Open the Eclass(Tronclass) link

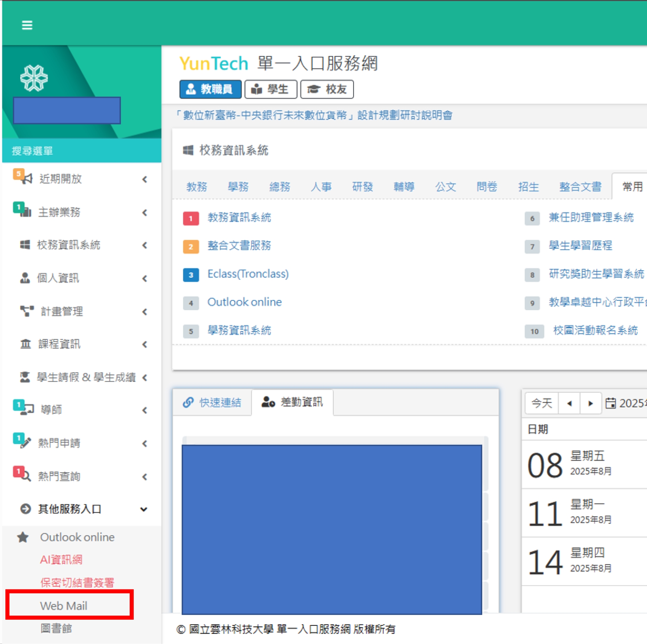248,274
